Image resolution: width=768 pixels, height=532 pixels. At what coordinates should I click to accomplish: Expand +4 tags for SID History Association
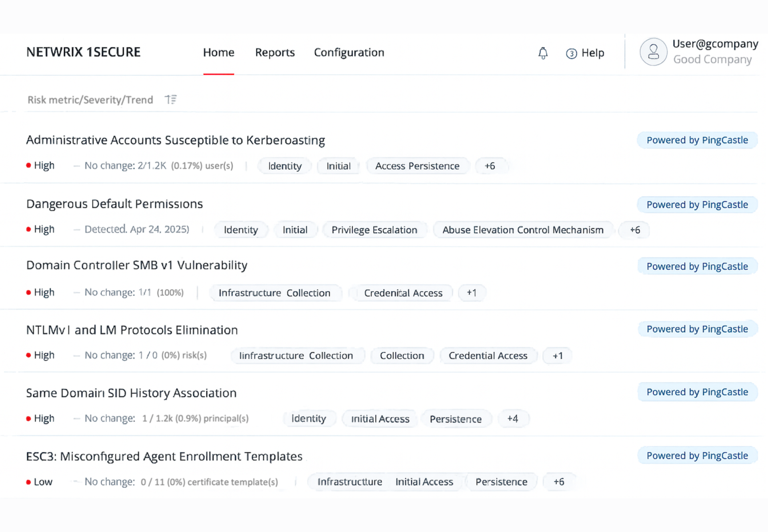(x=512, y=418)
